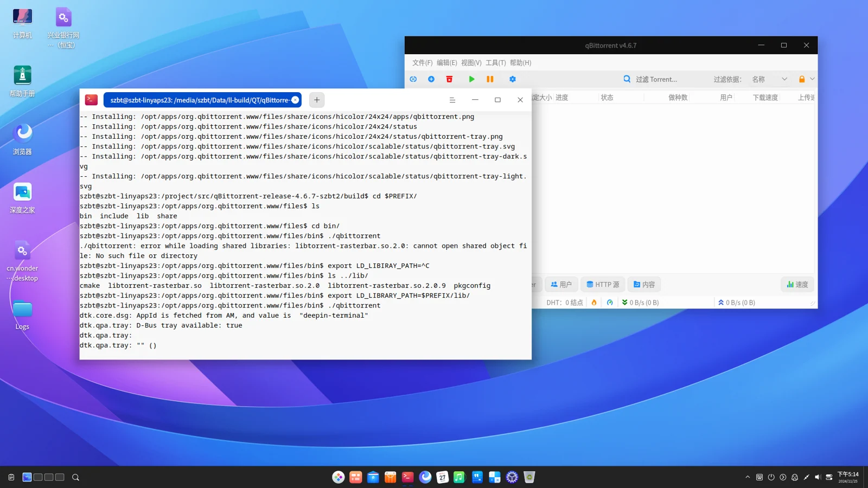This screenshot has width=868, height=488.
Task: Add a new terminal tab with plus button
Action: tap(317, 100)
